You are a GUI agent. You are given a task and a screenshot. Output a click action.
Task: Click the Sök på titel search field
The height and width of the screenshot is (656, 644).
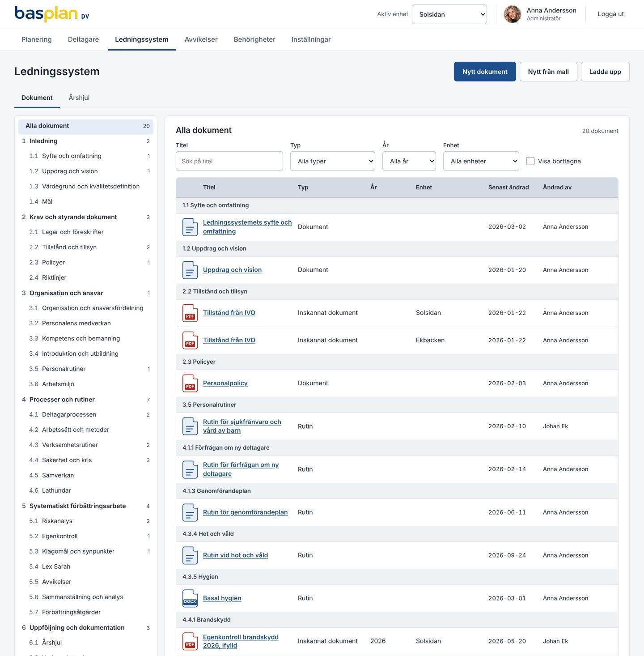229,161
